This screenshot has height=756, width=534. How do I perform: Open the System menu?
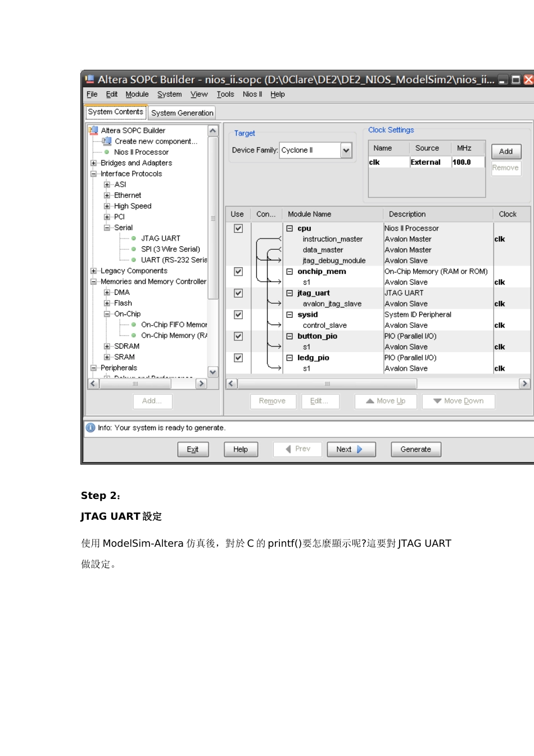coord(169,94)
